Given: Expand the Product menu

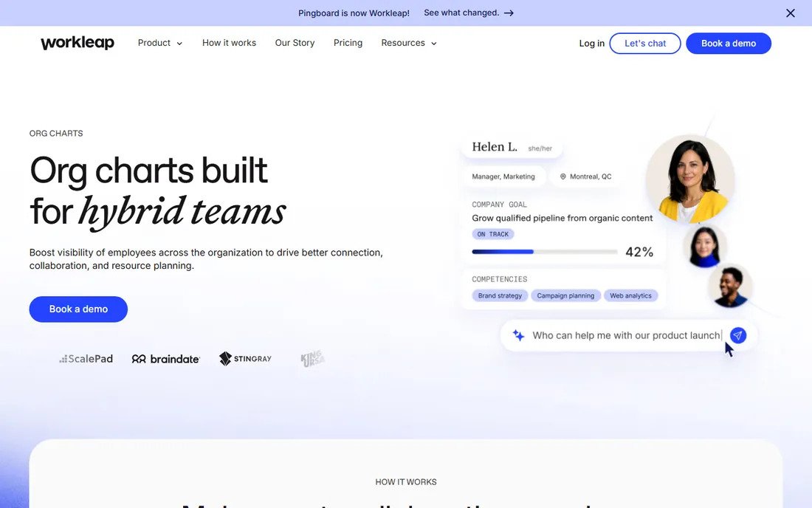Looking at the screenshot, I should 160,43.
